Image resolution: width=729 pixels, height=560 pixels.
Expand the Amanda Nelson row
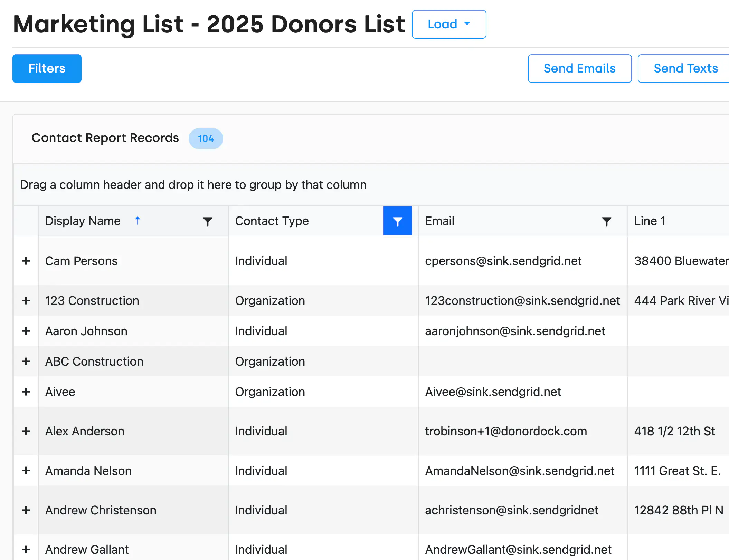coord(26,471)
